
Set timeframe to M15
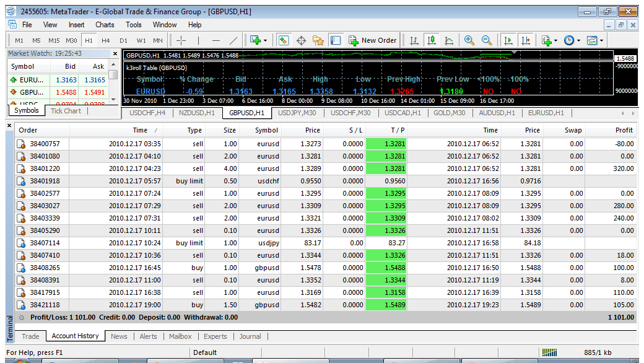pos(54,40)
